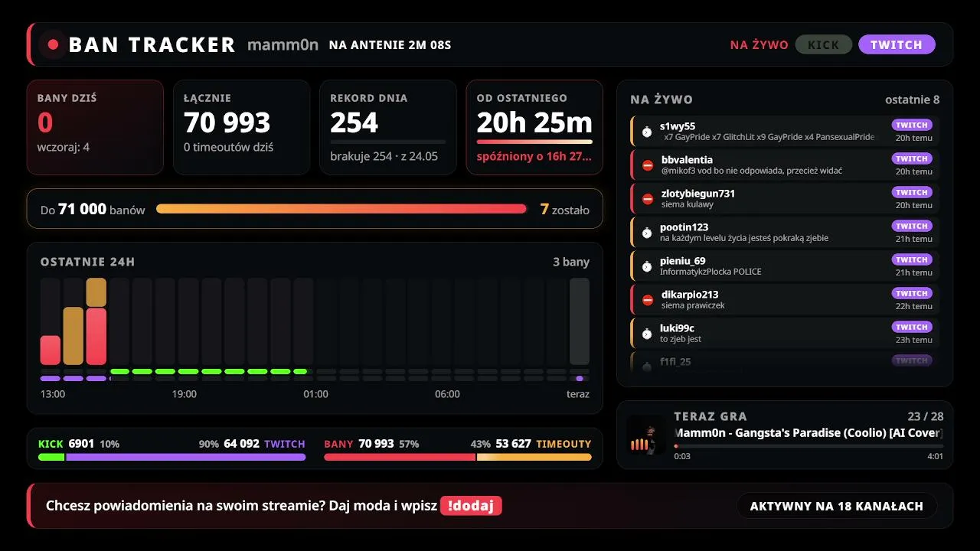This screenshot has height=551, width=980.
Task: Click the stopwatch icon beside luki99c
Action: 647,334
